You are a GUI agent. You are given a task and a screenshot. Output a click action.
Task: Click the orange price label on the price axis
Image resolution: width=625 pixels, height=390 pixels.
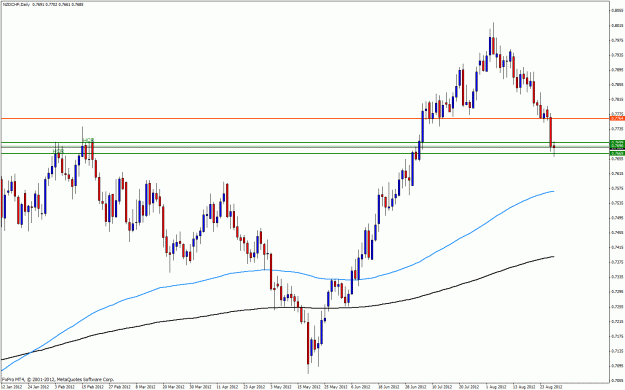617,118
